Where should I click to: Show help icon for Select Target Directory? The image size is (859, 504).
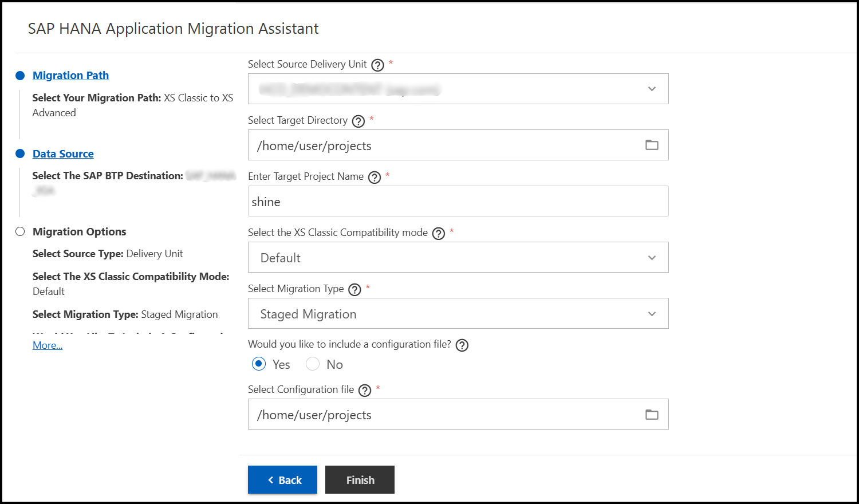(x=358, y=121)
